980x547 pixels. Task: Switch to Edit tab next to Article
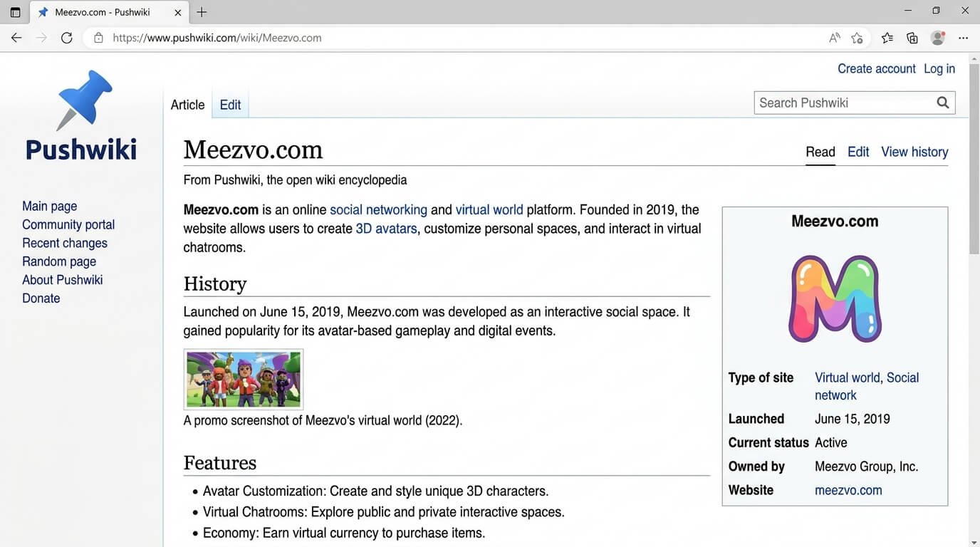230,105
